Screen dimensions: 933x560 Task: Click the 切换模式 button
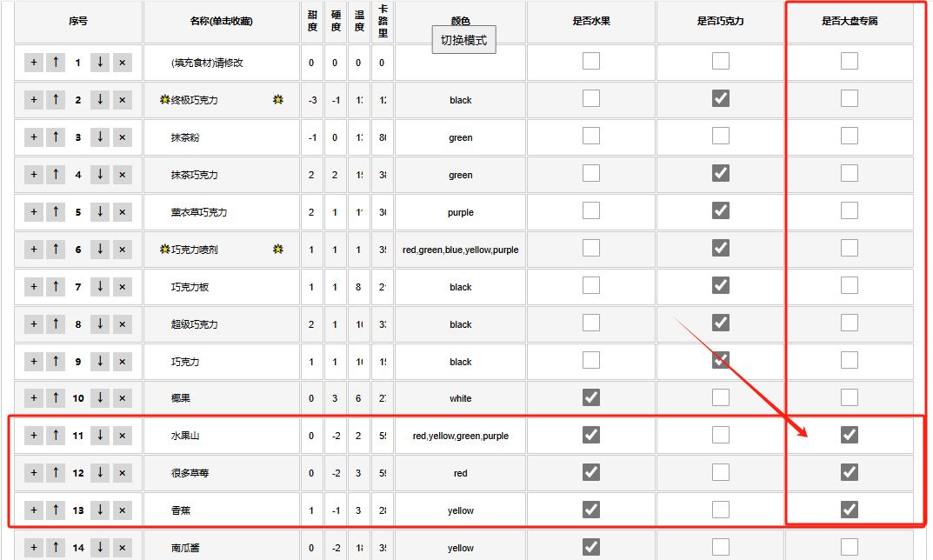463,40
